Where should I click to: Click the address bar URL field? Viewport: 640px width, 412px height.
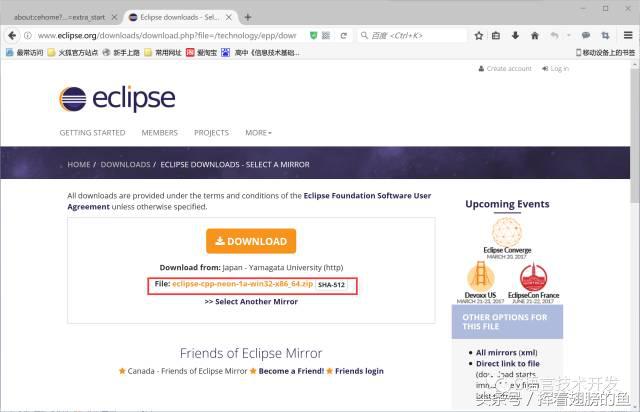coord(167,36)
